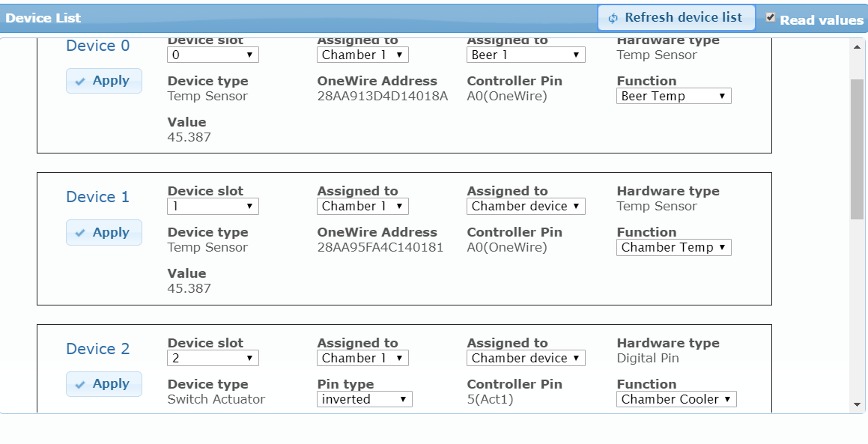Click the checkmark icon on Device 2 Apply
The width and height of the screenshot is (868, 444).
coord(80,385)
